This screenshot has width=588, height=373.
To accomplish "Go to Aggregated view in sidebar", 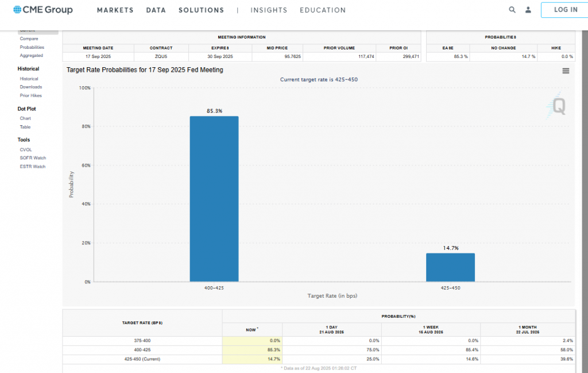I will 31,56.
